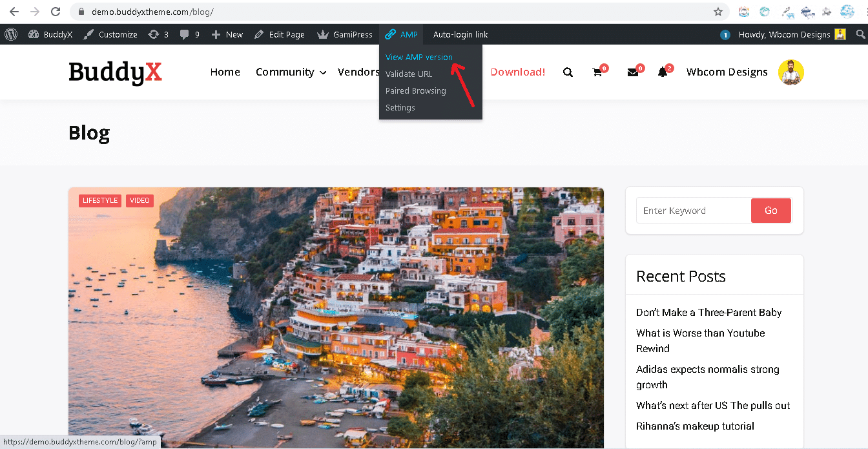Go forward with the browser forward arrow
This screenshot has width=868, height=449.
pyautogui.click(x=35, y=12)
